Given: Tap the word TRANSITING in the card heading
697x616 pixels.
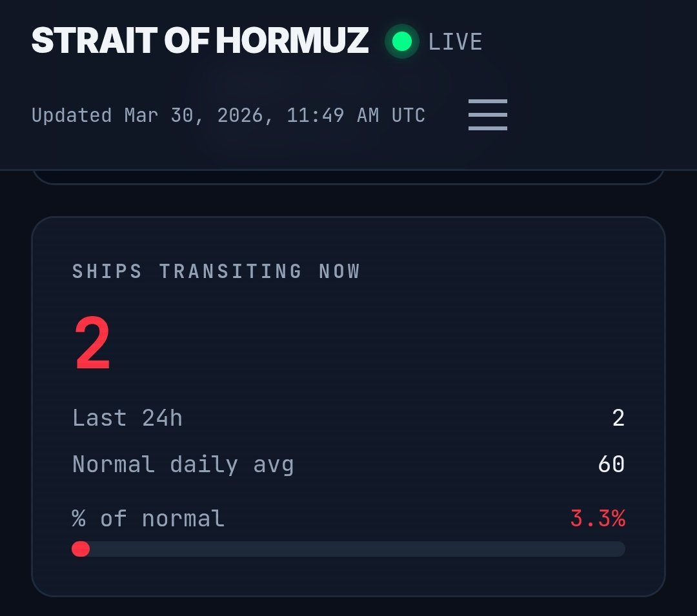Looking at the screenshot, I should pos(230,271).
